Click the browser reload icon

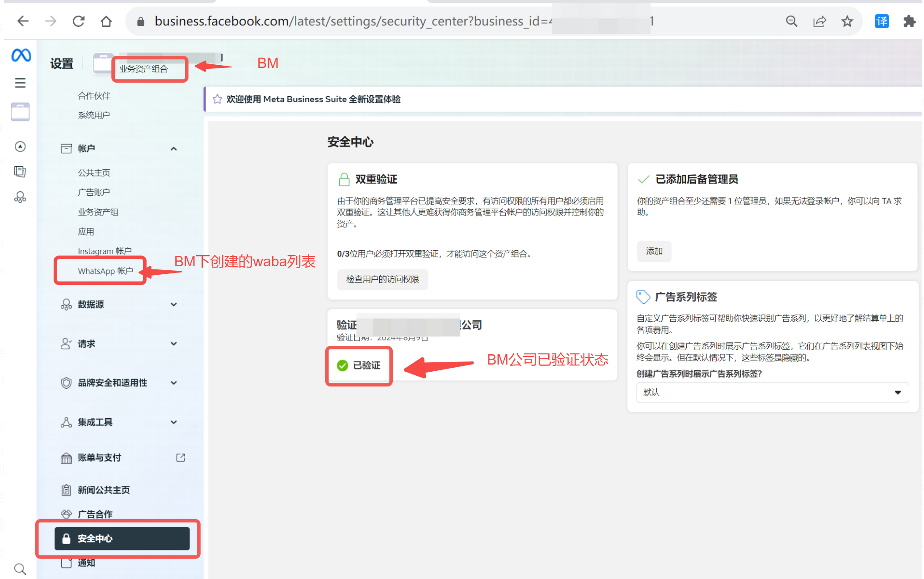[79, 21]
